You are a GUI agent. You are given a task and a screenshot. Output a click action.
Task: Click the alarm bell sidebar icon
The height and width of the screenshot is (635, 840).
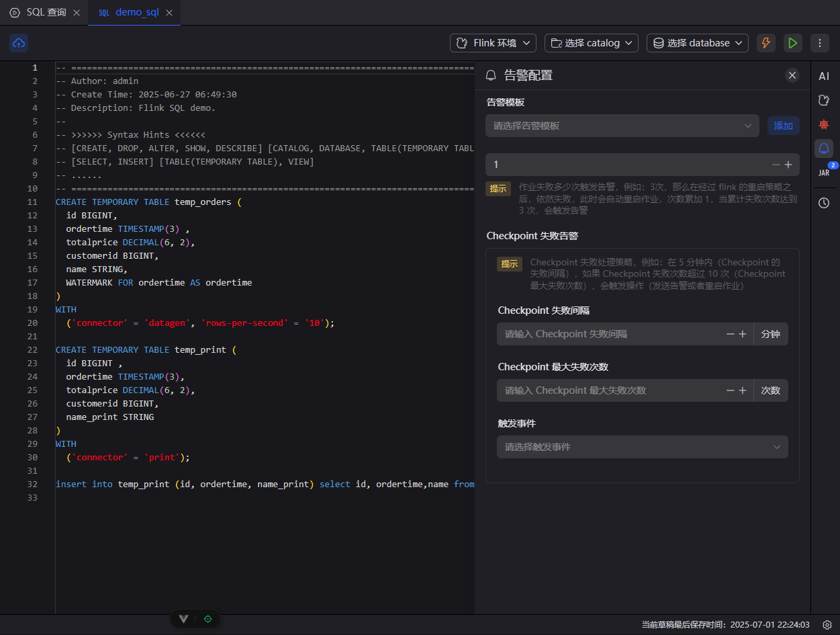tap(824, 149)
